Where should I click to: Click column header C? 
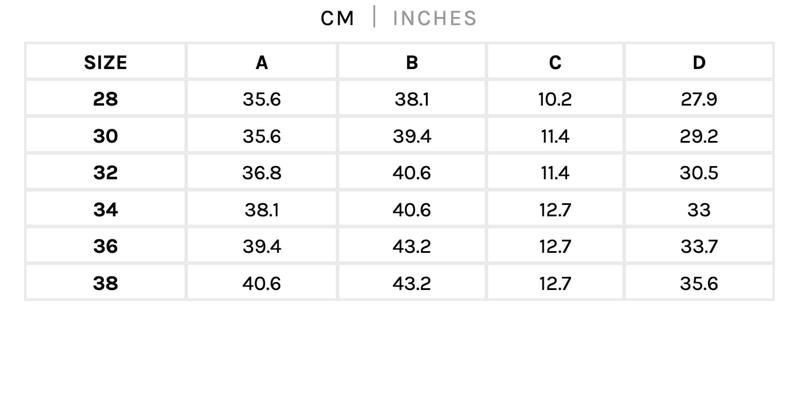(x=555, y=62)
